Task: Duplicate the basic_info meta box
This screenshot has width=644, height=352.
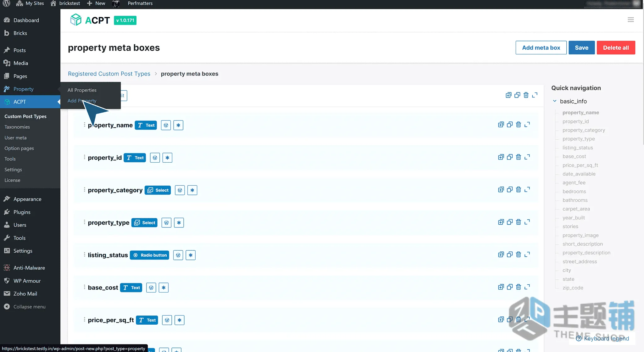Action: [517, 95]
